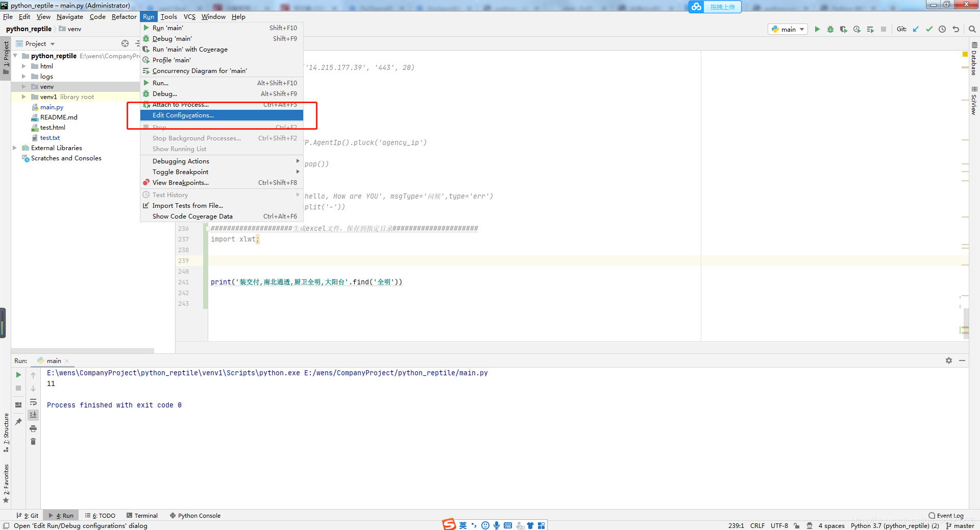Open the 'main' run configuration dropdown
The width and height of the screenshot is (980, 530).
coord(788,29)
